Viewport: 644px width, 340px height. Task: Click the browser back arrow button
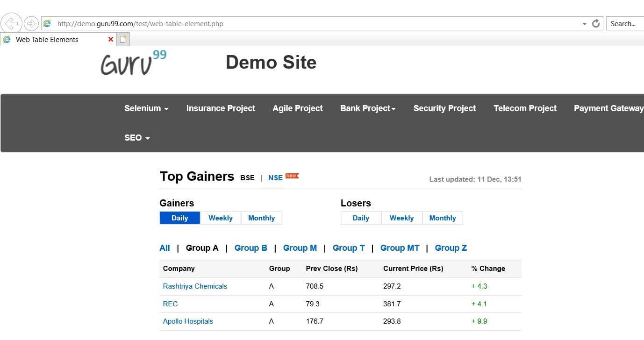[11, 23]
